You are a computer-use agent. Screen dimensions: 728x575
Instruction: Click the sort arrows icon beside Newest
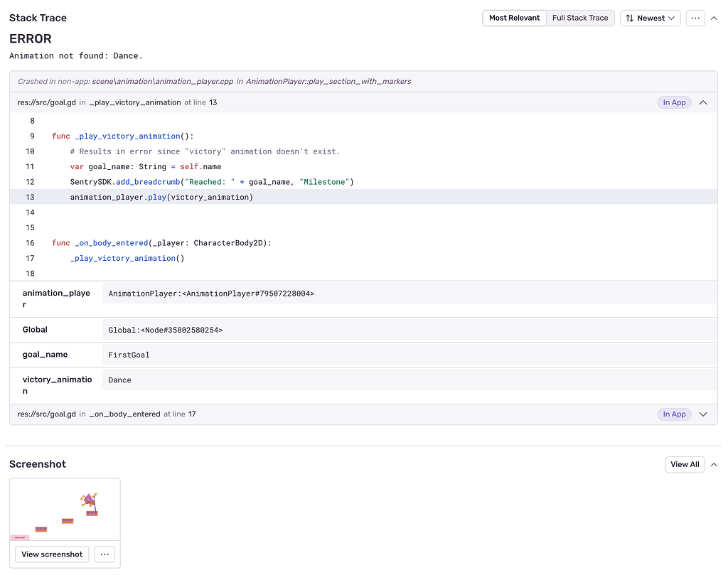[631, 18]
